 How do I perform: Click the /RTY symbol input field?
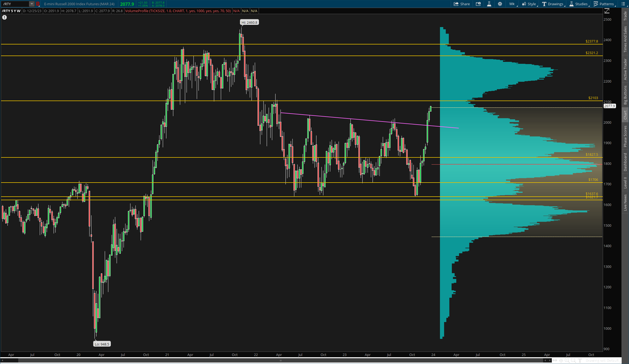[x=15, y=4]
